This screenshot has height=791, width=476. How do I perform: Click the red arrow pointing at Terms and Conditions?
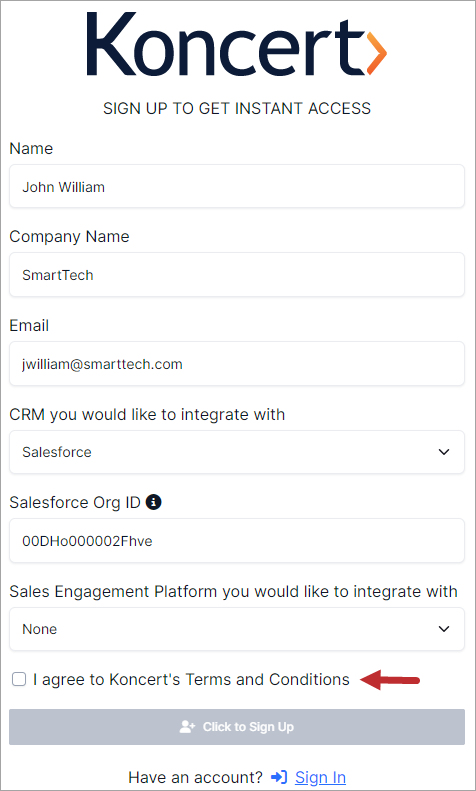(x=390, y=680)
